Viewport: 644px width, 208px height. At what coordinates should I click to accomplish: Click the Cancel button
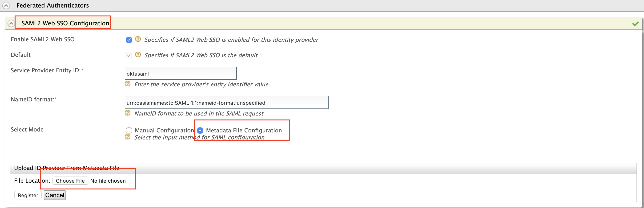[55, 195]
